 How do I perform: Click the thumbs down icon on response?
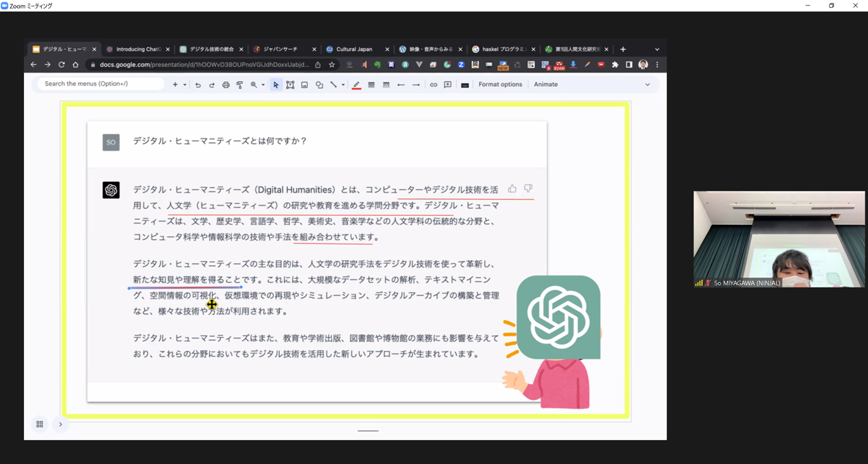528,189
